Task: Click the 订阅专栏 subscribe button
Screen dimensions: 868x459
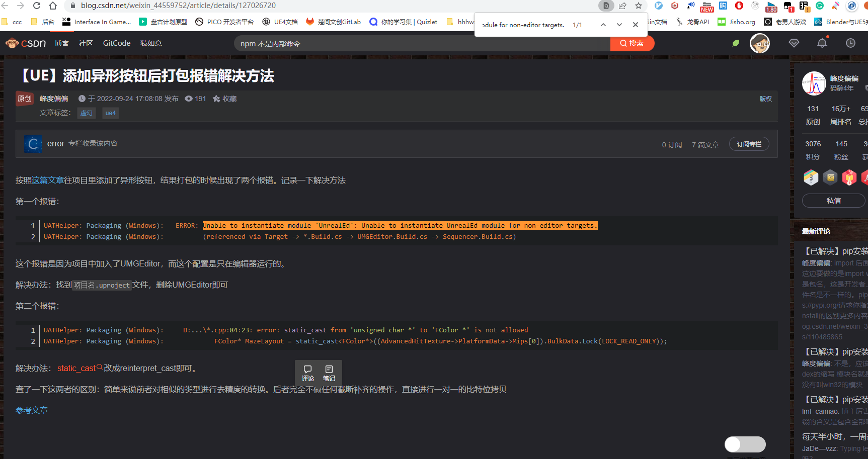Action: pos(749,144)
